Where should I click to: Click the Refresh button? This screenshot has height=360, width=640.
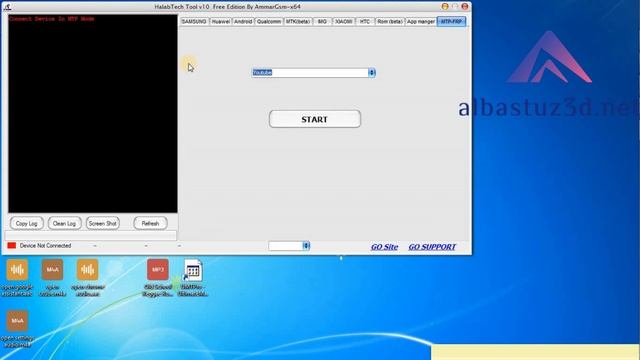(x=150, y=223)
